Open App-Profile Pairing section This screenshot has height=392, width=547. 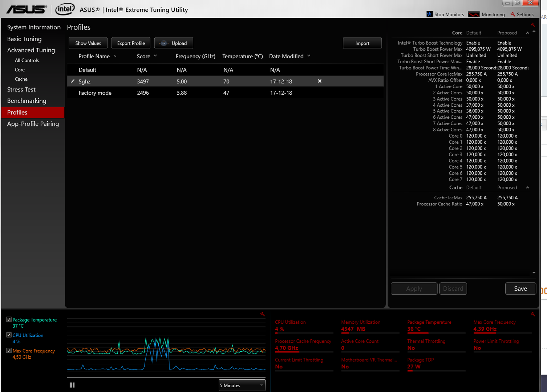coord(33,124)
